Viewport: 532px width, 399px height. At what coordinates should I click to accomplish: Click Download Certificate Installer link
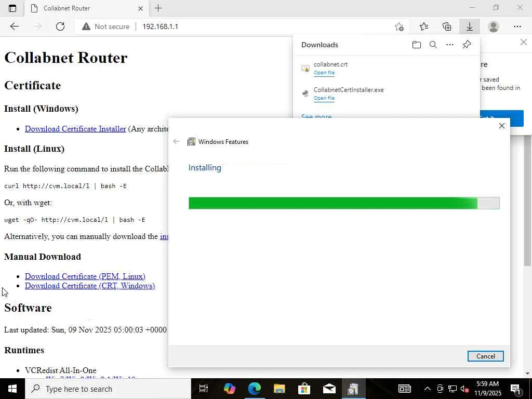(75, 129)
